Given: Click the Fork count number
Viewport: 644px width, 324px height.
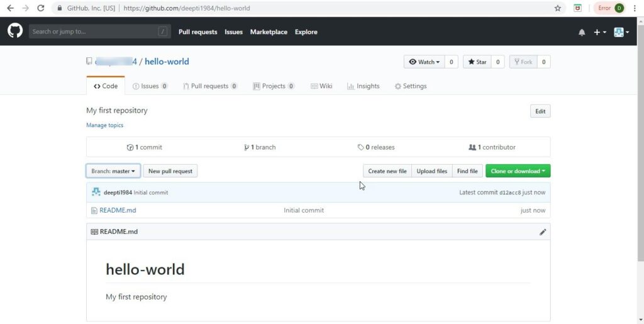Looking at the screenshot, I should pyautogui.click(x=543, y=62).
